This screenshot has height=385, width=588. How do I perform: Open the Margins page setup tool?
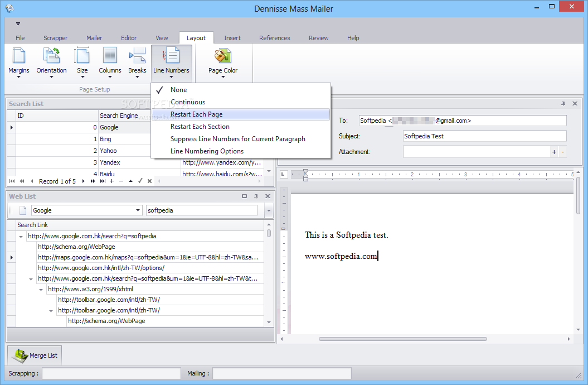tap(19, 62)
